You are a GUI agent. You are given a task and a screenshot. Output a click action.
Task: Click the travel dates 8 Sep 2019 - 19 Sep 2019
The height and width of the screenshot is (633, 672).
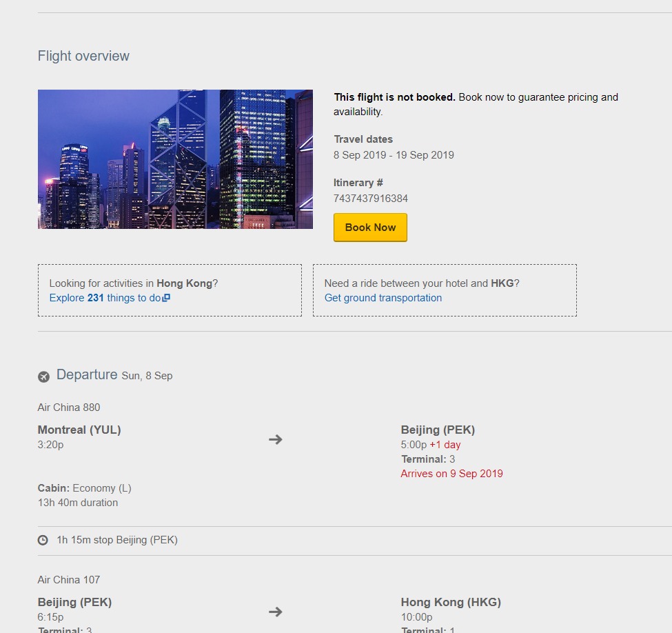pyautogui.click(x=394, y=155)
